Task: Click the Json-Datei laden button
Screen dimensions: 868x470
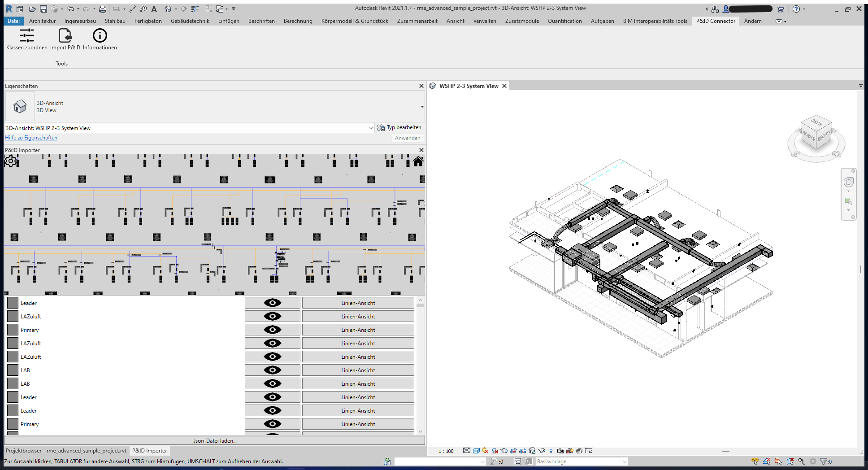Action: click(x=214, y=441)
